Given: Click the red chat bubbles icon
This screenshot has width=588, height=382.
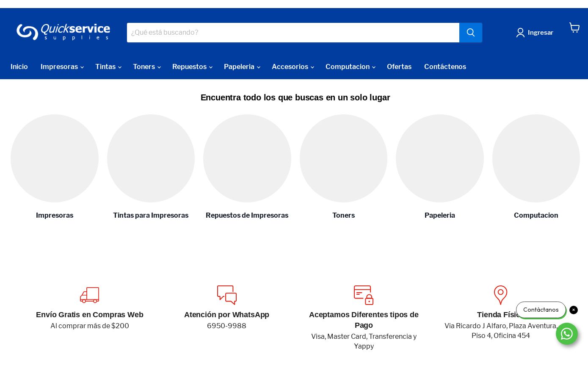Looking at the screenshot, I should (226, 295).
